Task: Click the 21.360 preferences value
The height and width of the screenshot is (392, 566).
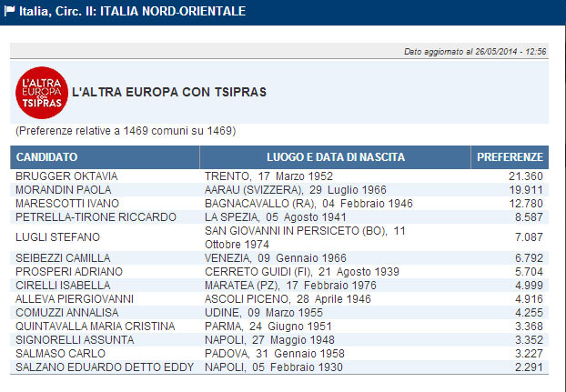Action: tap(525, 176)
